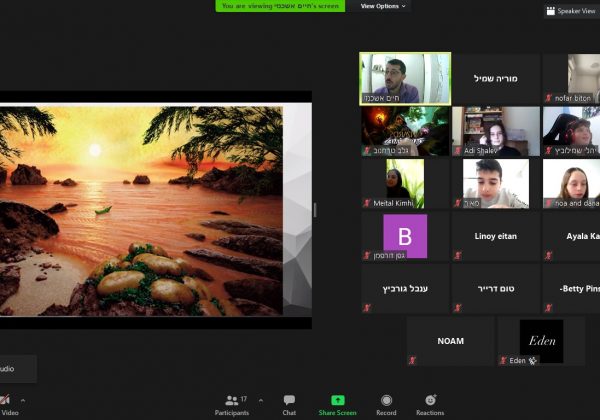Expand the arrow next to Video
This screenshot has height=420, width=600.
click(x=23, y=400)
